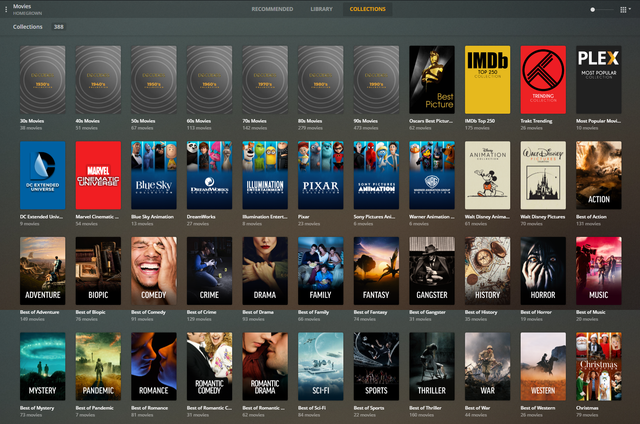Image resolution: width=640 pixels, height=424 pixels.
Task: Open the Romantic Comedy poster
Action: pos(209,366)
